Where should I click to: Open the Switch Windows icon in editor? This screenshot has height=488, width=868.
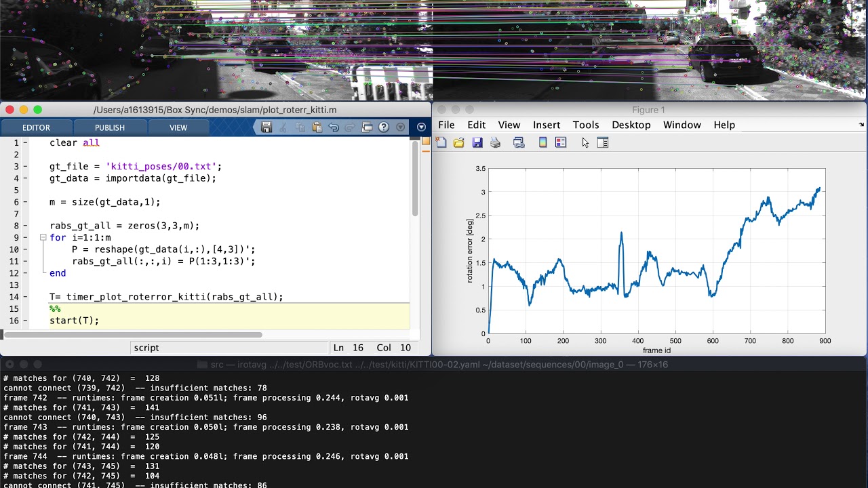368,127
